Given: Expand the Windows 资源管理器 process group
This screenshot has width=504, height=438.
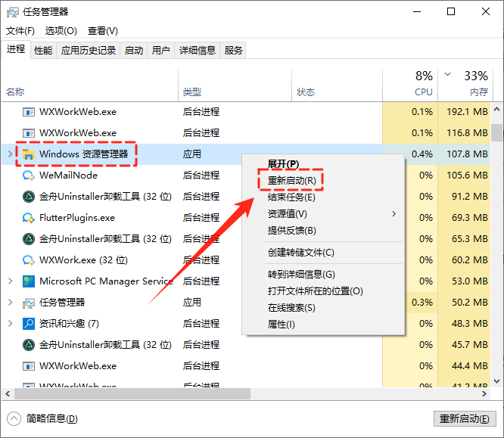Looking at the screenshot, I should pyautogui.click(x=11, y=154).
